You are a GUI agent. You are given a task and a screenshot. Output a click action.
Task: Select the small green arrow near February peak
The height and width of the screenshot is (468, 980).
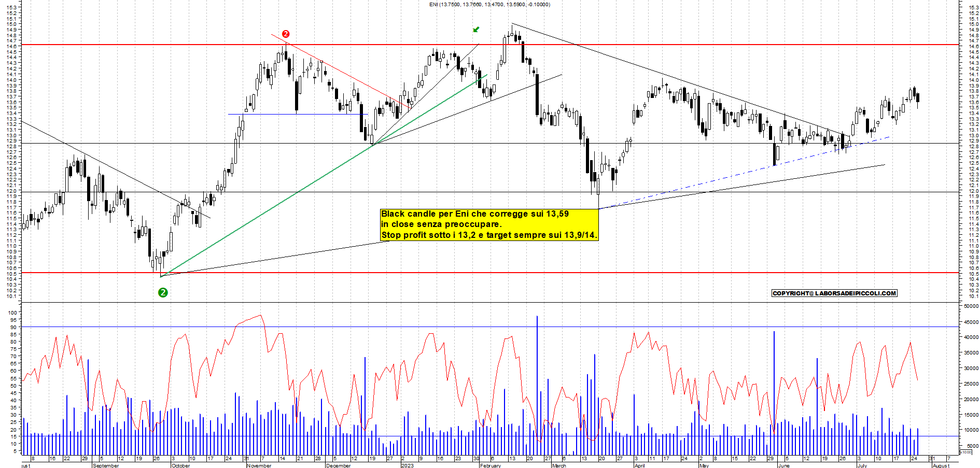click(x=476, y=30)
